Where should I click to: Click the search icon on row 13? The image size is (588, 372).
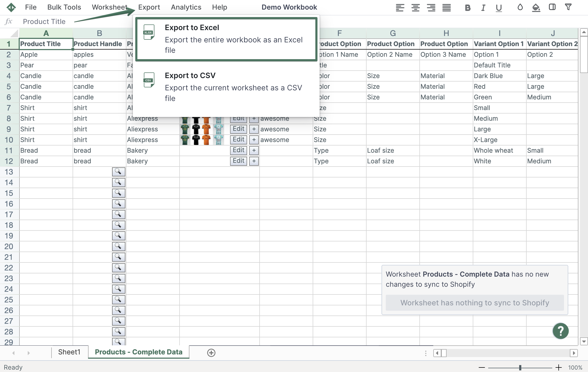pyautogui.click(x=119, y=171)
